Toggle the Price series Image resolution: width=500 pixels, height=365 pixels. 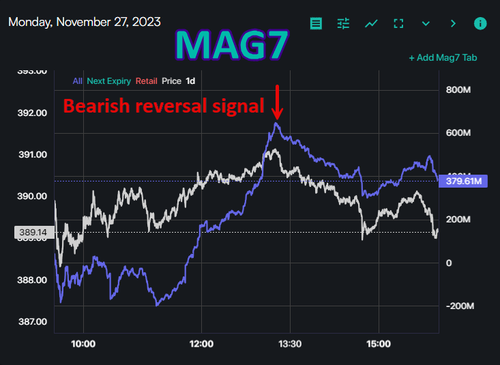point(171,81)
